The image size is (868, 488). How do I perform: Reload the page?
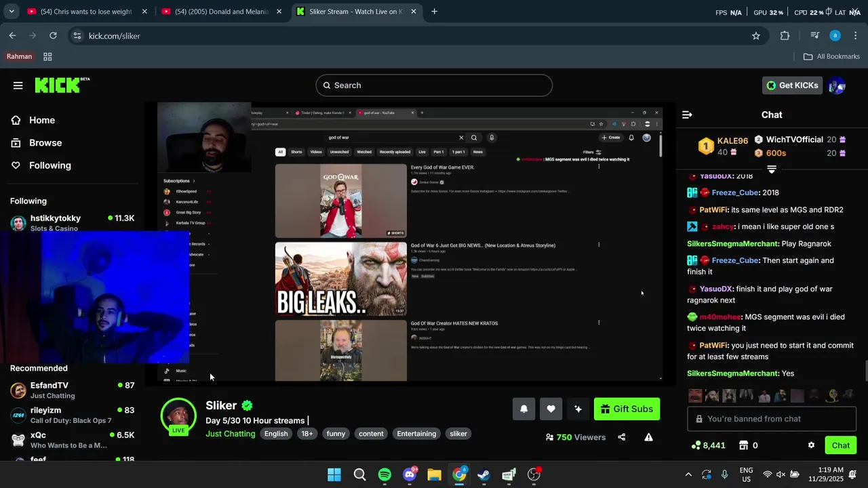pyautogui.click(x=53, y=36)
